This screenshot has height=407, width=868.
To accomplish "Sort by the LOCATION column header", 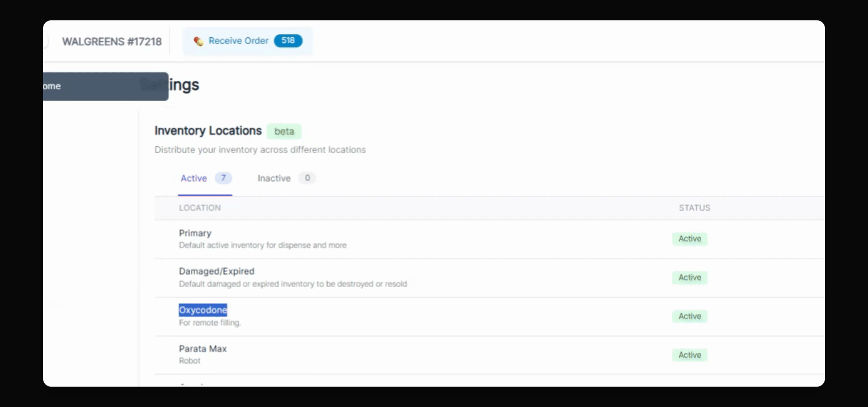I will (x=200, y=208).
